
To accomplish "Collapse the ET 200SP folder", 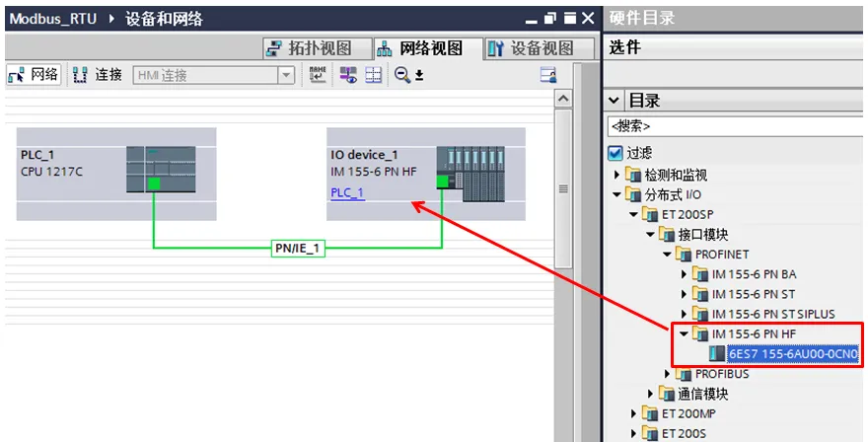I will coord(634,215).
